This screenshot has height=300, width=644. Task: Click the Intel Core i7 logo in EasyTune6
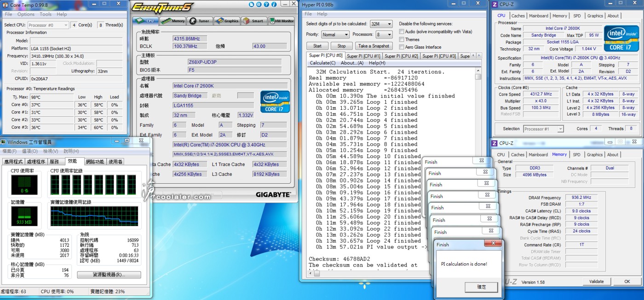[x=275, y=102]
